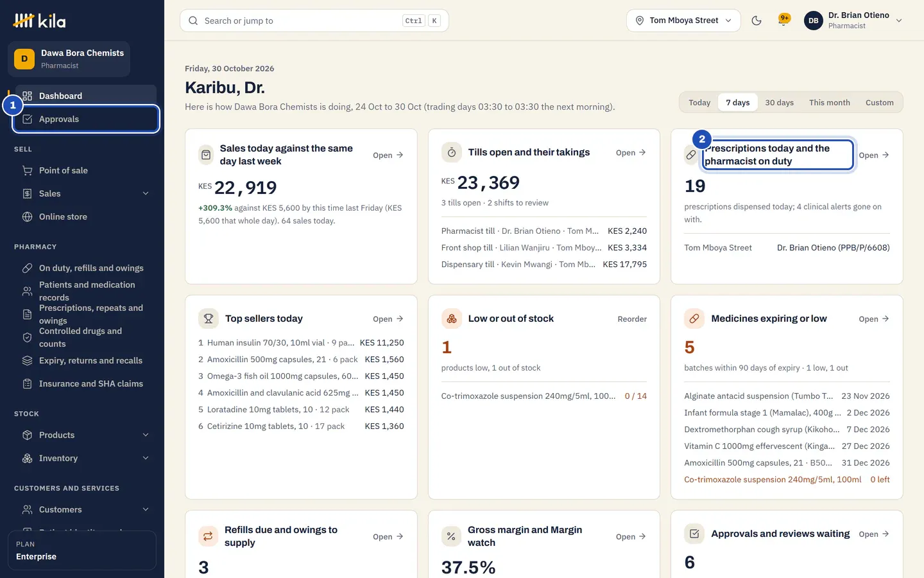Click the Dawa Bora Chemists organisation switcher
Viewport: 924px width, 578px height.
click(69, 59)
